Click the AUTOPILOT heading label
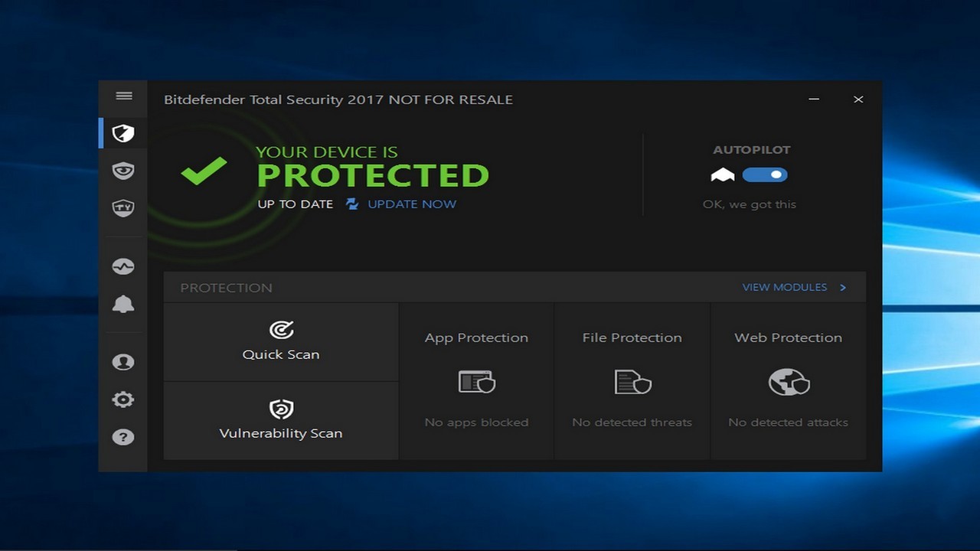Image resolution: width=980 pixels, height=551 pixels. [752, 150]
